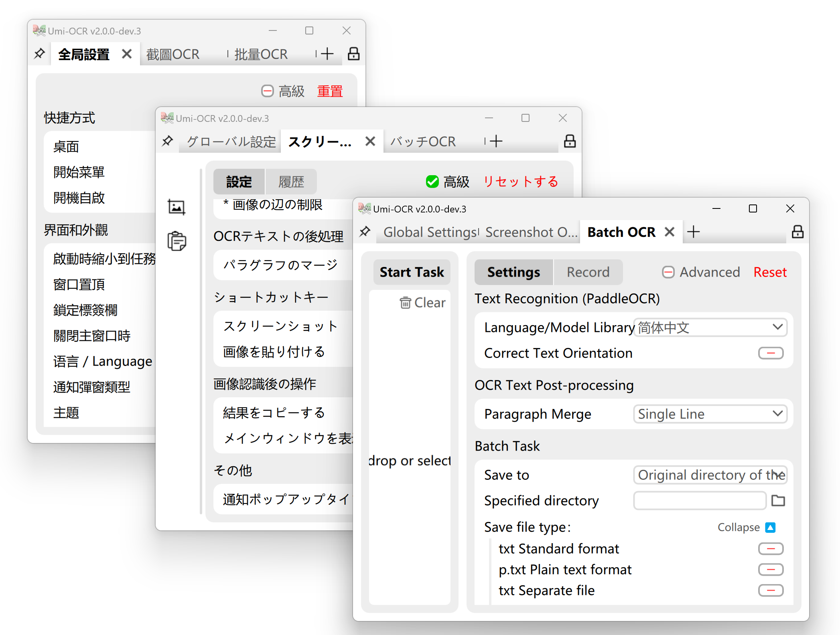The width and height of the screenshot is (840, 635).
Task: Open the clipboard panel in the Japanese settings sidebar
Action: pyautogui.click(x=176, y=241)
